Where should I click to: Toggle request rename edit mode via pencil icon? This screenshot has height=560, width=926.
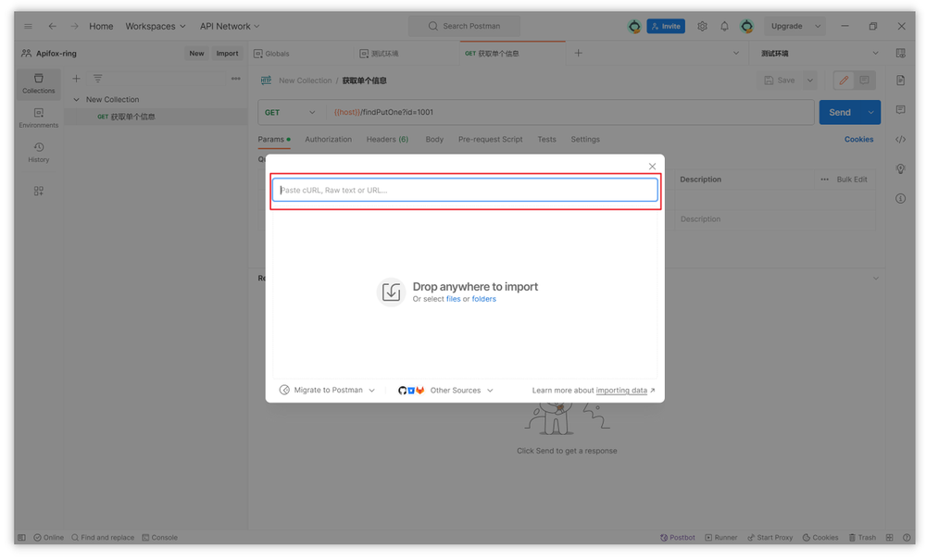coord(844,81)
